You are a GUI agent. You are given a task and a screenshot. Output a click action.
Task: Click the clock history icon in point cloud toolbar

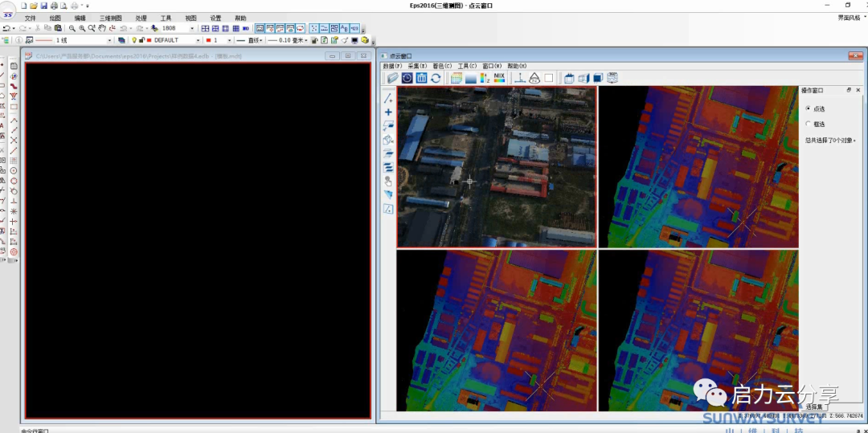pyautogui.click(x=407, y=78)
